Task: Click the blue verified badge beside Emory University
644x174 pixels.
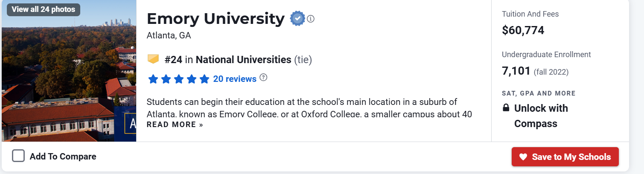Action: tap(297, 19)
